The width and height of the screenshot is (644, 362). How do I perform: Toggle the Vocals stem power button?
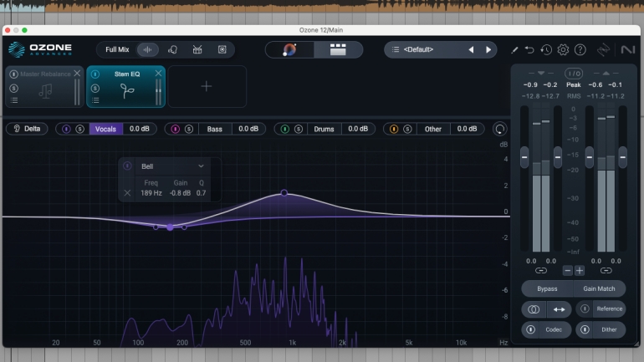tap(66, 129)
